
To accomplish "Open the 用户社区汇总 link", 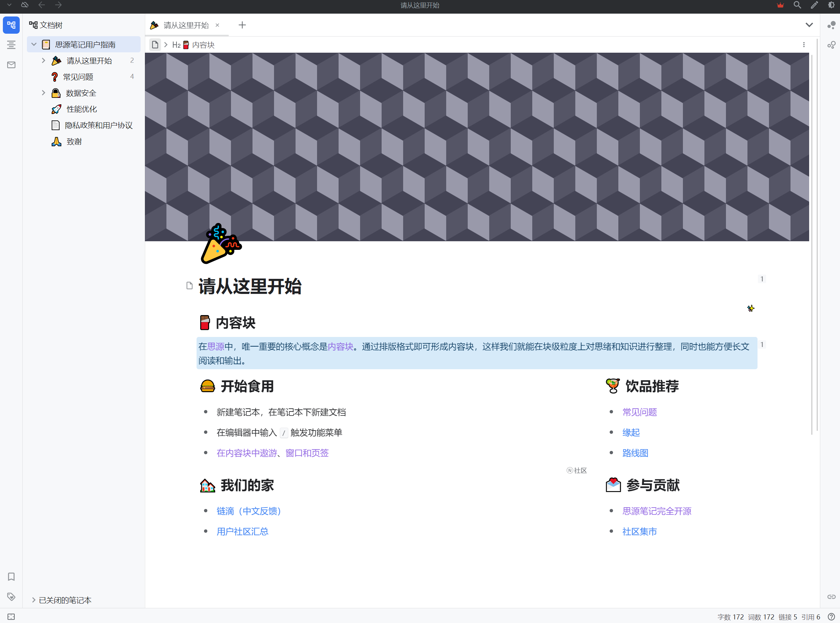I will tap(242, 531).
